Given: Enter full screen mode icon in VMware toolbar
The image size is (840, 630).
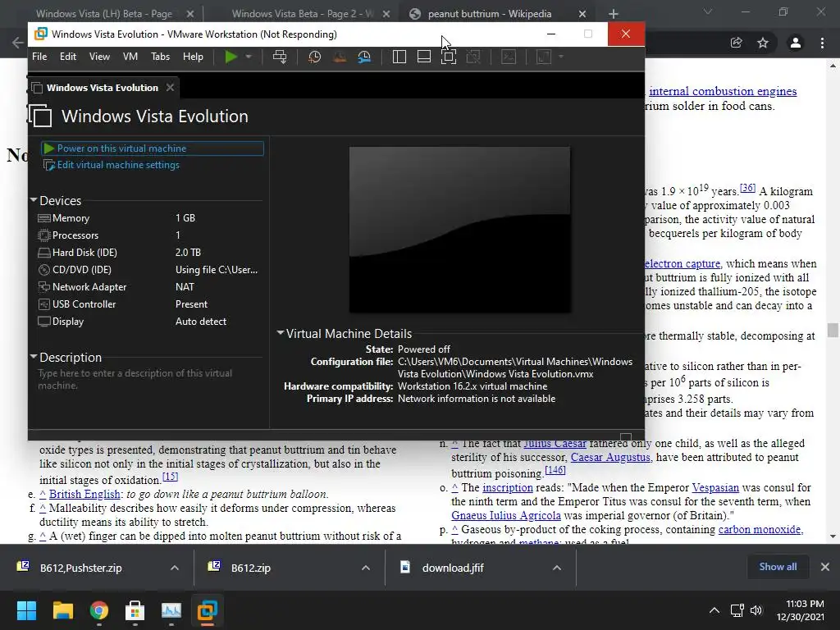Looking at the screenshot, I should 449,57.
